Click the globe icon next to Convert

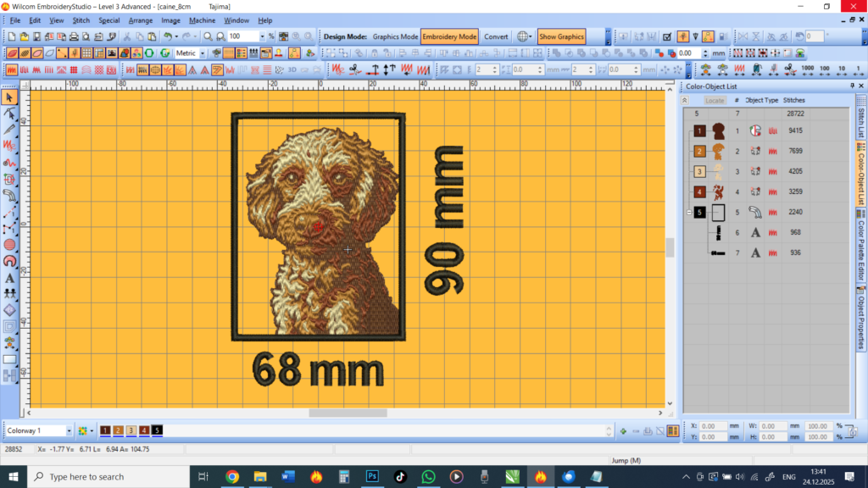(x=522, y=36)
